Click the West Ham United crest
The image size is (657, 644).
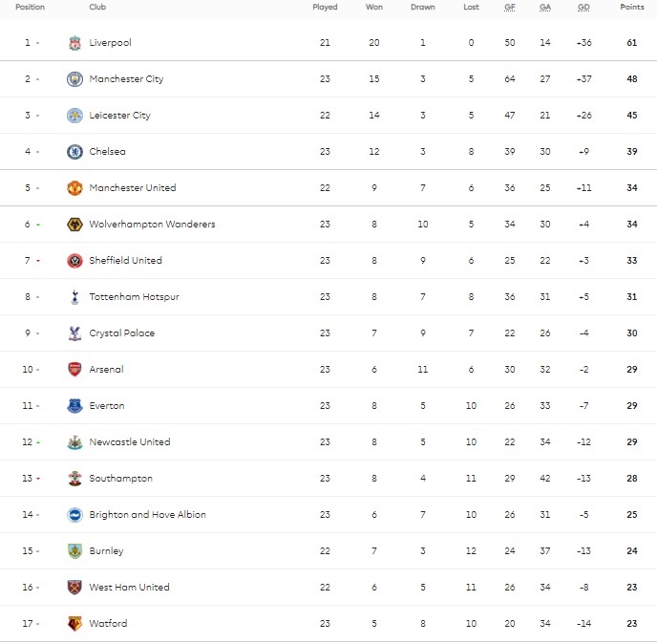74,587
